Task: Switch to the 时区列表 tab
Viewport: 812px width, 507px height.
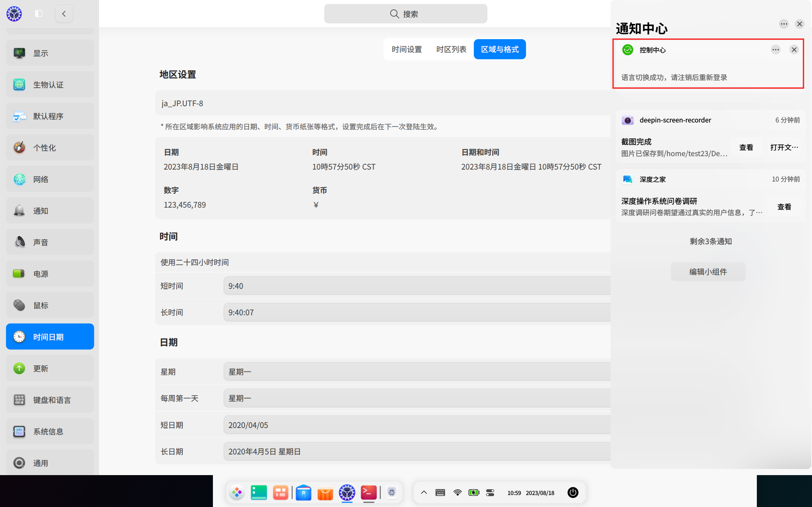Action: tap(451, 49)
